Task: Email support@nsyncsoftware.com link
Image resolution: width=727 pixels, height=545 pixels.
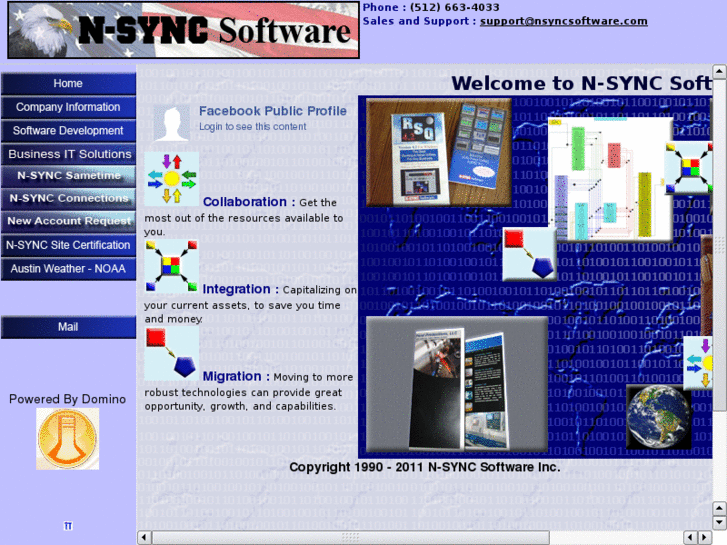Action: (563, 21)
